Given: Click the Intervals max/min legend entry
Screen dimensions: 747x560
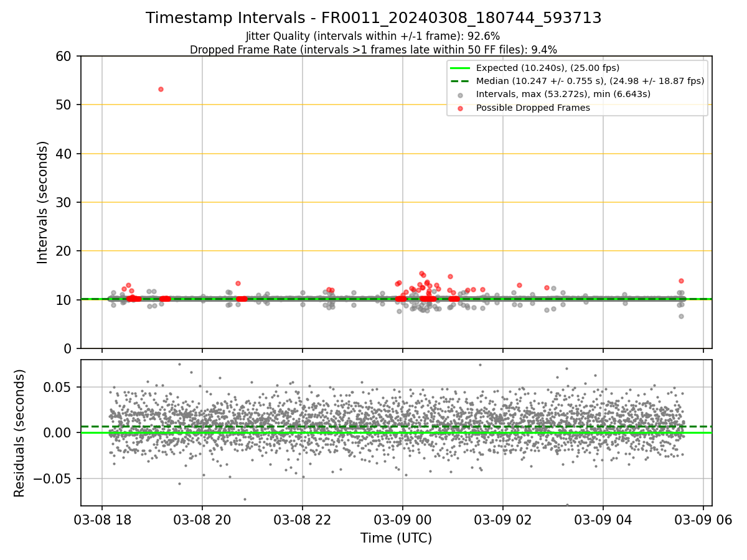Looking at the screenshot, I should coord(563,94).
